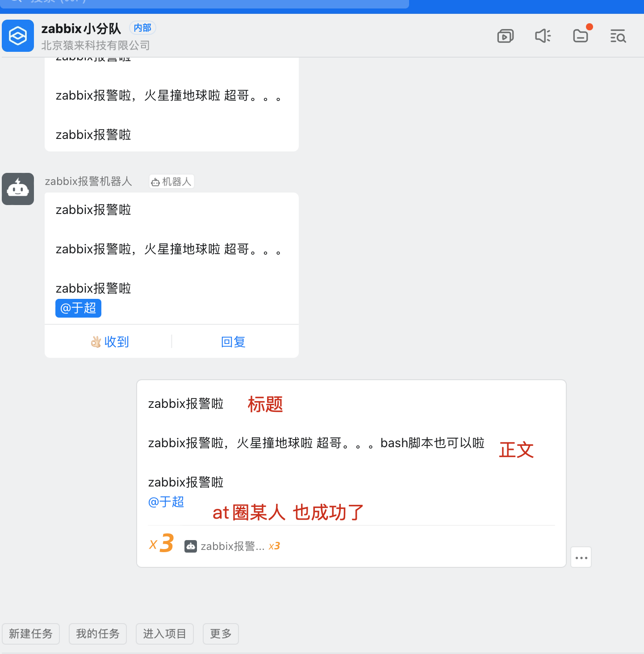Viewport: 644px width, 654px height.
Task: Select 我的任务 in the bottom bar
Action: (98, 634)
